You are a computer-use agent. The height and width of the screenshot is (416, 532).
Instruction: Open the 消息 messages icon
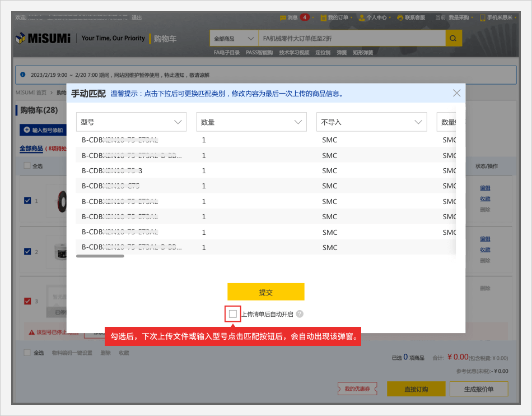click(283, 17)
